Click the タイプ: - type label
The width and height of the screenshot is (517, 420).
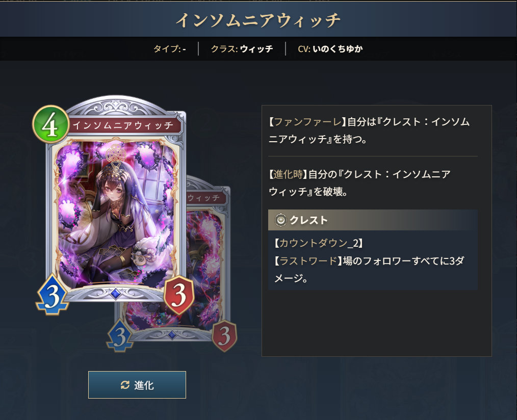click(x=169, y=49)
